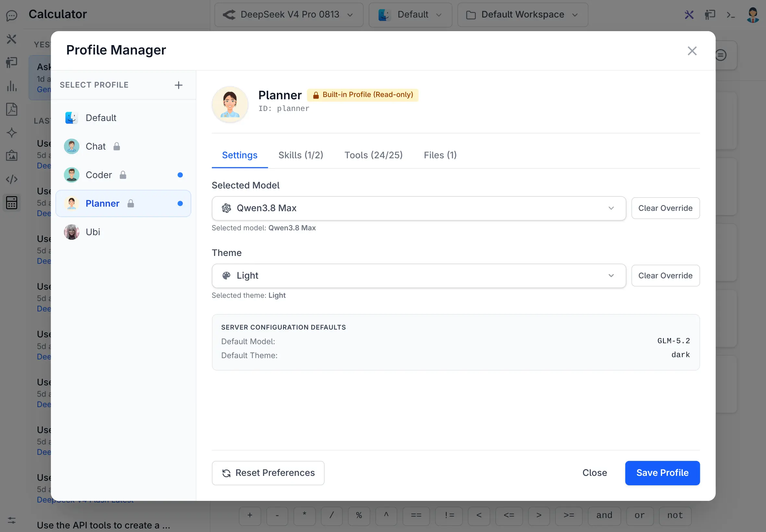Open the sliders settings icon at the sidebar bottom
The width and height of the screenshot is (766, 532).
[12, 520]
